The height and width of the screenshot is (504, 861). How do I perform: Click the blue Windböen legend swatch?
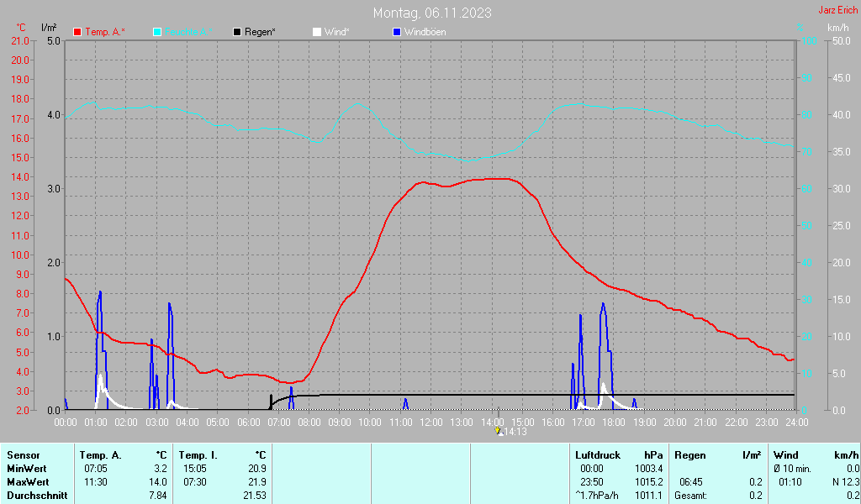397,32
